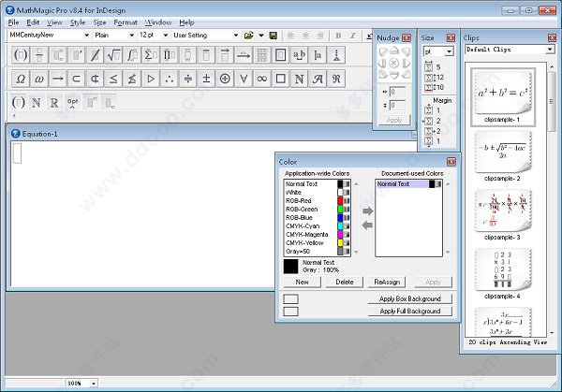The width and height of the screenshot is (562, 392).
Task: Open the fraction template palette
Action: coord(39,55)
